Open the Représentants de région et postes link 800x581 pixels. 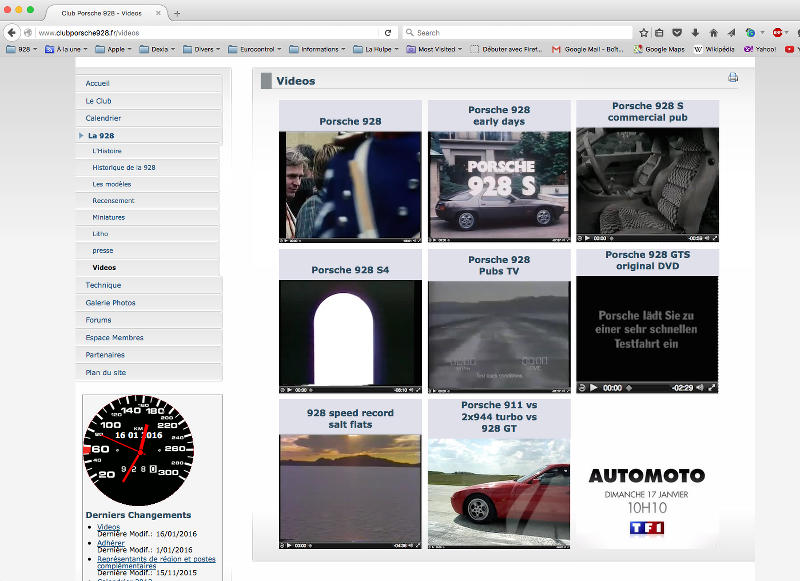tap(156, 562)
